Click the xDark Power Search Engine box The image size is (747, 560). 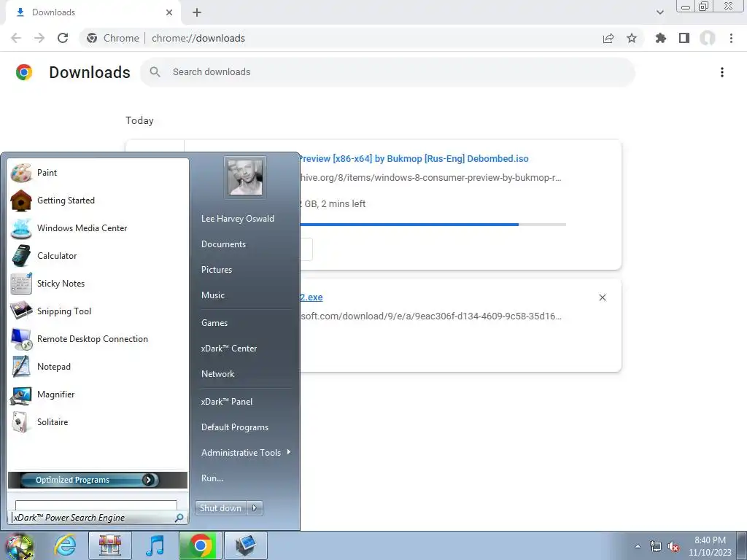coord(98,518)
